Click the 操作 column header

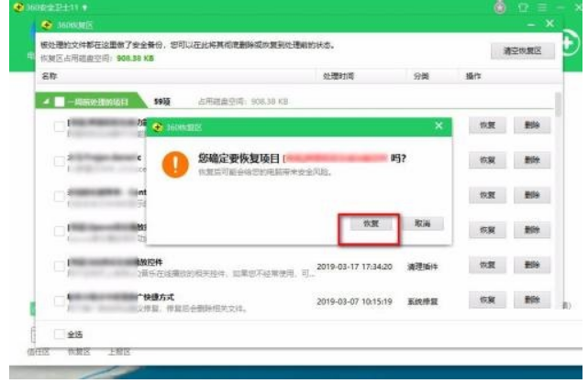click(x=473, y=76)
